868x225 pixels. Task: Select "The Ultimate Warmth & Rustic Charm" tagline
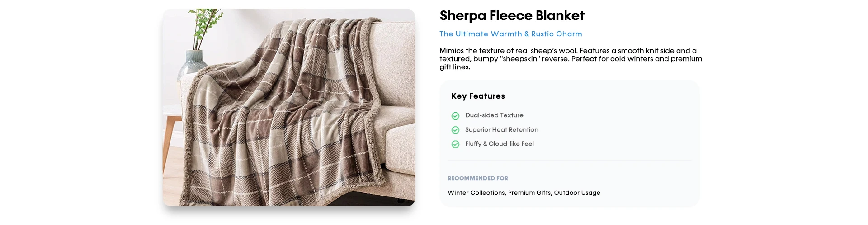pos(510,34)
